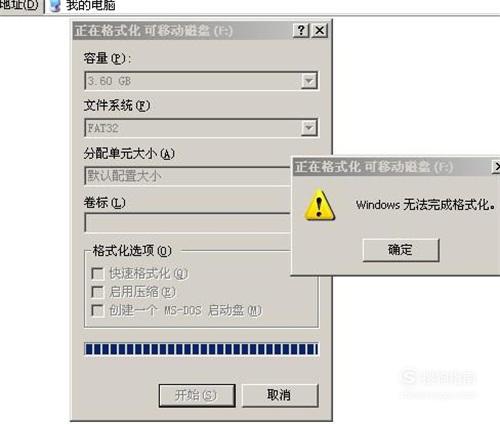Click 我的电脑 text in address bar
The width and height of the screenshot is (500, 424).
tap(91, 5)
